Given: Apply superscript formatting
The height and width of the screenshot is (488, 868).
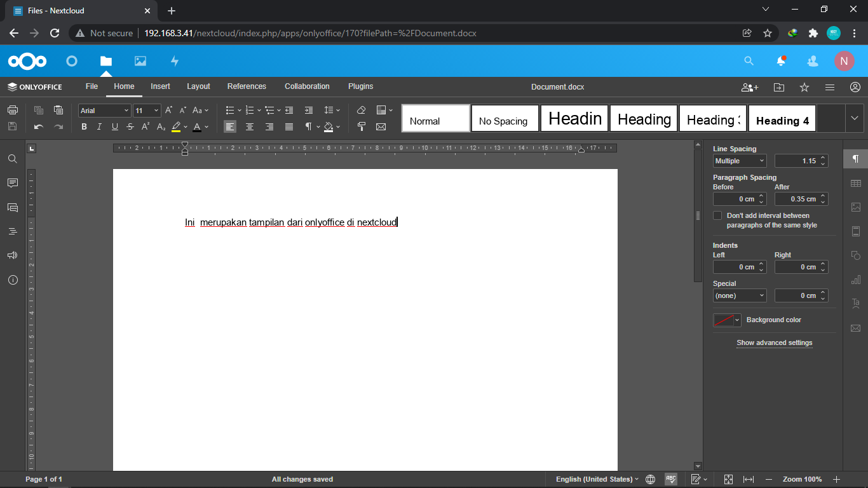Looking at the screenshot, I should click(x=146, y=126).
